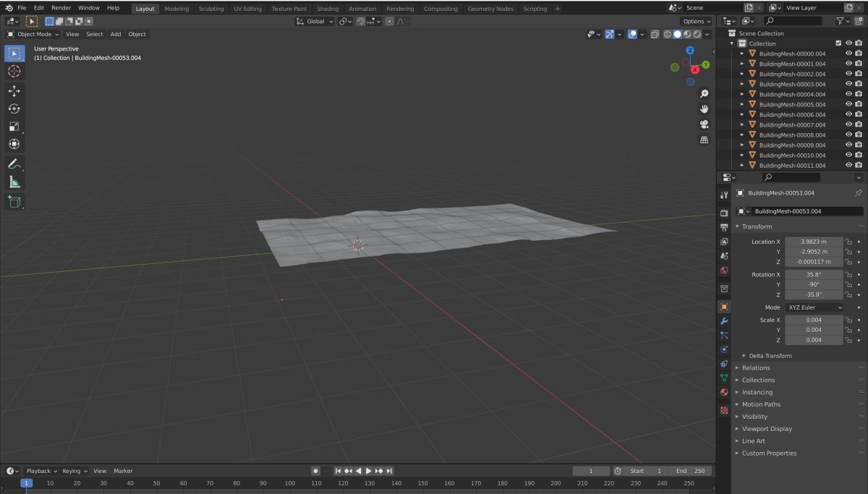The image size is (868, 494).
Task: Jump to the timeline end frame
Action: 389,471
